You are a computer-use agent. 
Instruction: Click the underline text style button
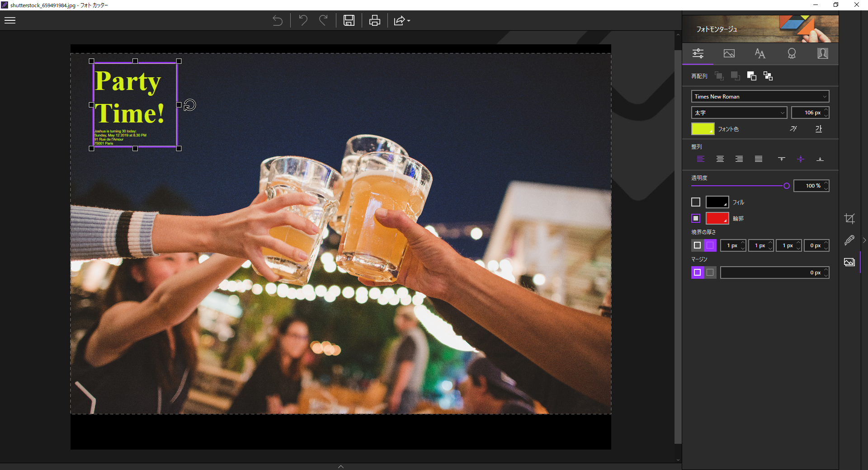click(x=819, y=129)
